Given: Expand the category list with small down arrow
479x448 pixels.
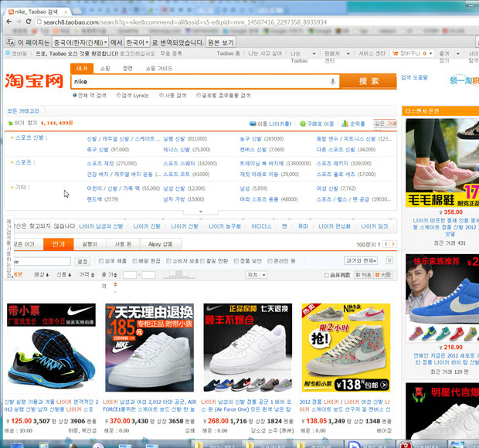Looking at the screenshot, I should (x=201, y=212).
